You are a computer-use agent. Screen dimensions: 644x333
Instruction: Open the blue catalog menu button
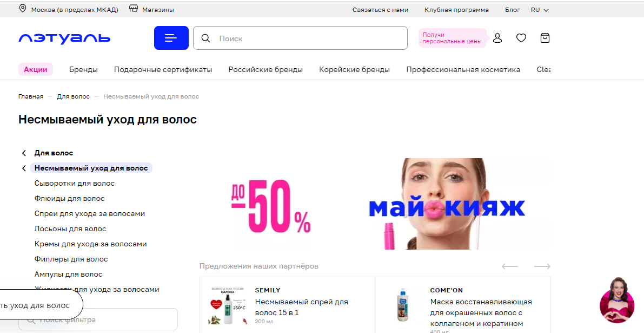pyautogui.click(x=171, y=38)
